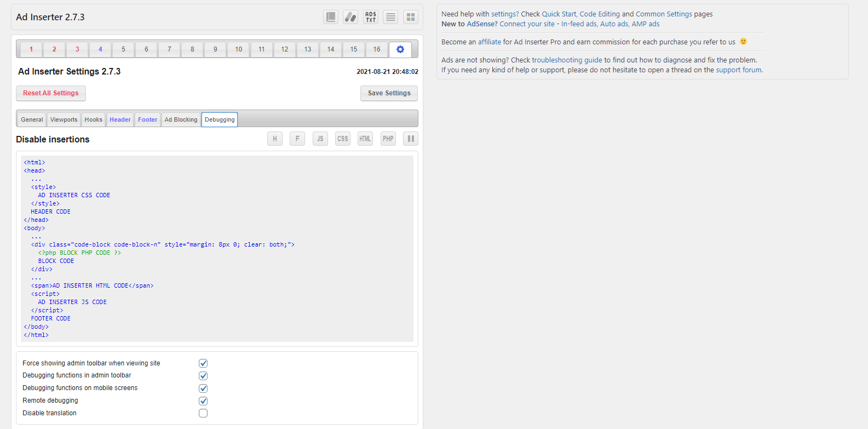Open the Hooks tab

pos(93,119)
